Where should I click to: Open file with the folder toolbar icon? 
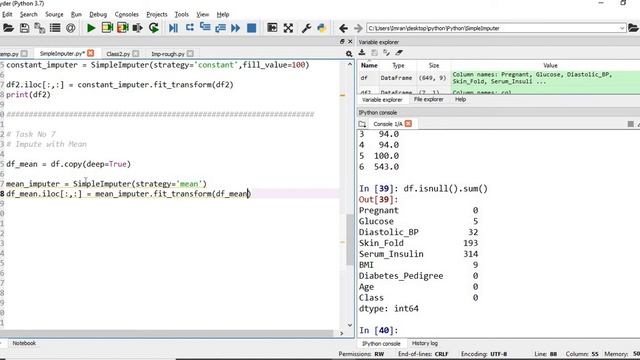(x=8, y=28)
